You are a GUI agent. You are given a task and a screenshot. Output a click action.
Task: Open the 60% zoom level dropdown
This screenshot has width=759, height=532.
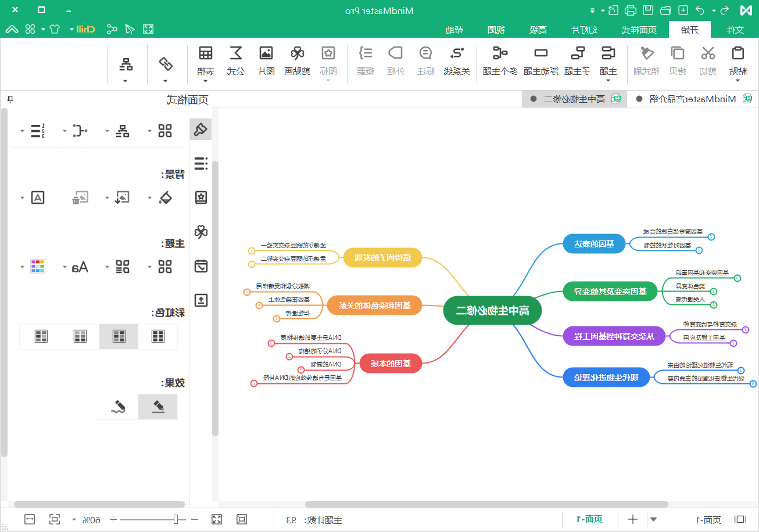pos(73,519)
